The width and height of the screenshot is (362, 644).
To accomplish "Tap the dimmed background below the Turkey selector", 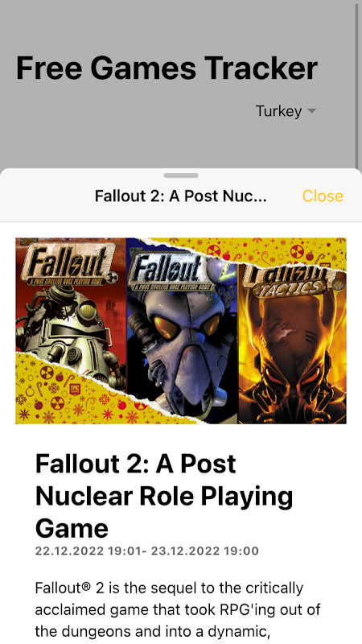I will tap(180, 144).
